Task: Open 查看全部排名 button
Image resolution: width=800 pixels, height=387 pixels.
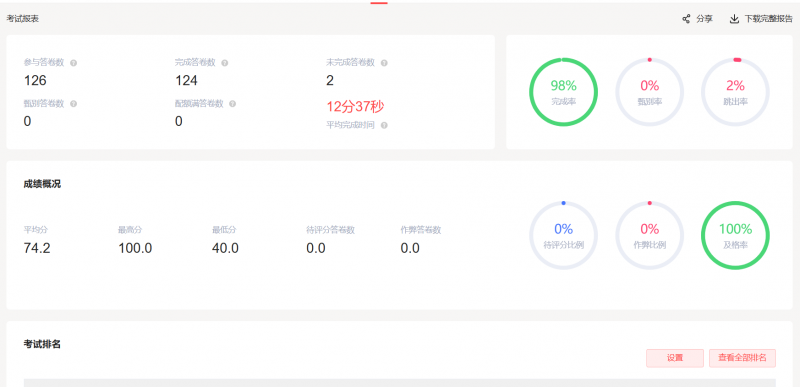Action: click(x=742, y=358)
